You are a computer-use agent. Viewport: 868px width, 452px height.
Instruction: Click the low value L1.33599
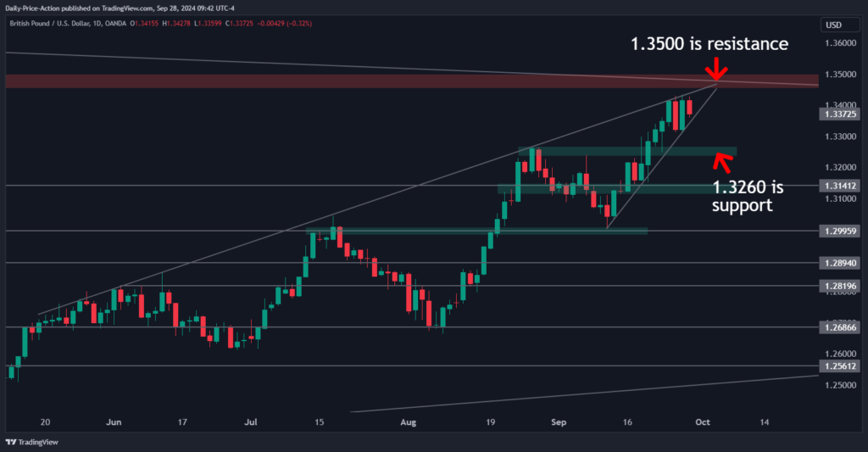(x=208, y=24)
